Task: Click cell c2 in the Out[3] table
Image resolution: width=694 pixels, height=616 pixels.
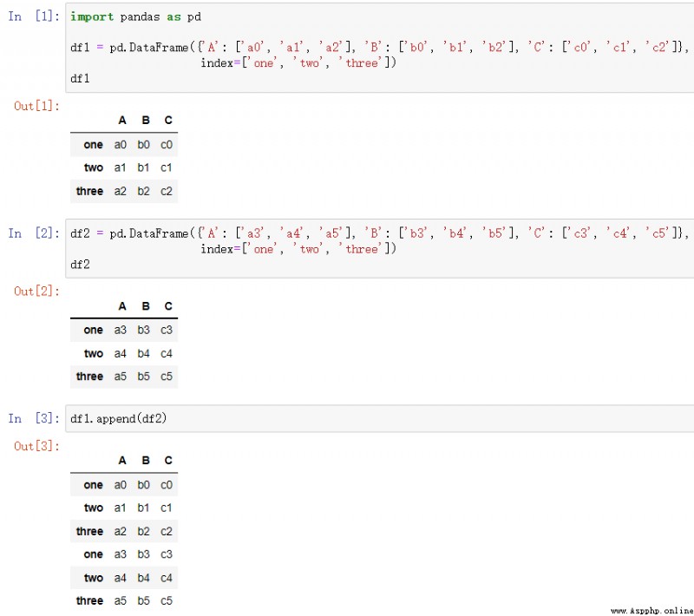Action: point(166,532)
